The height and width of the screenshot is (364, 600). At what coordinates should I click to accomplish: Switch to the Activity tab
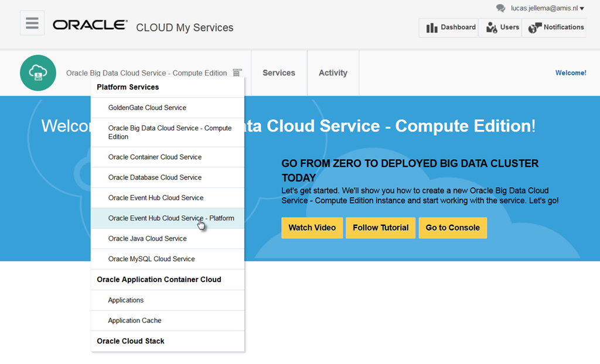click(x=333, y=73)
